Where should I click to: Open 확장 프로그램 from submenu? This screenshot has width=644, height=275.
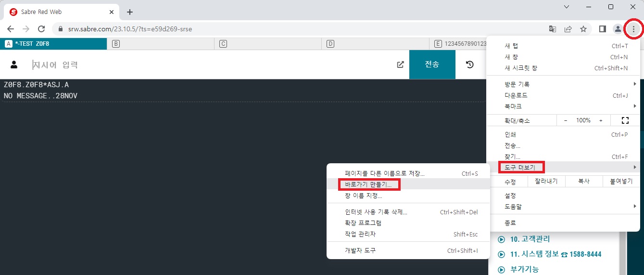408,223
